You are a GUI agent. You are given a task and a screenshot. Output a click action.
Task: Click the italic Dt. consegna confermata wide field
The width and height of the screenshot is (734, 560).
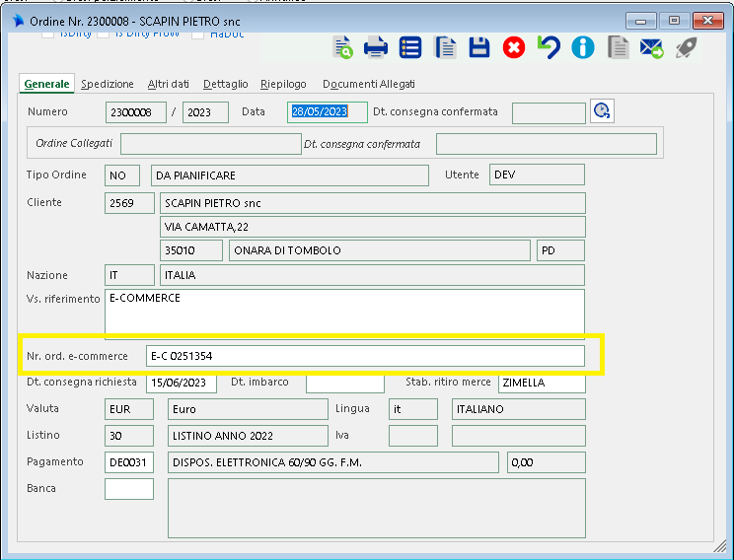click(547, 144)
